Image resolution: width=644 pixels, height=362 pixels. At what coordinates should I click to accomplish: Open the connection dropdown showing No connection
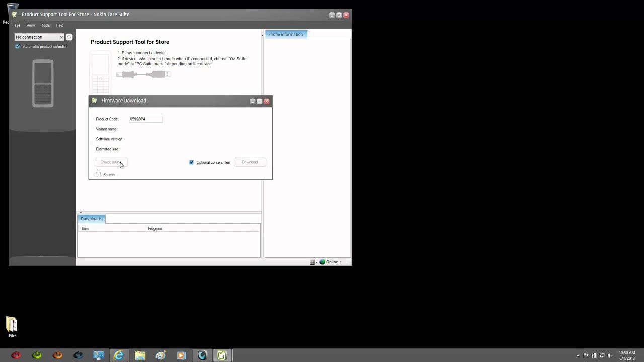coord(39,37)
